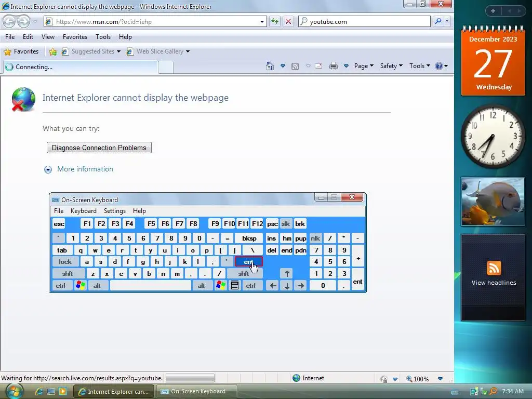This screenshot has height=399, width=532.
Task: Click the blue Help question mark icon
Action: [438, 66]
